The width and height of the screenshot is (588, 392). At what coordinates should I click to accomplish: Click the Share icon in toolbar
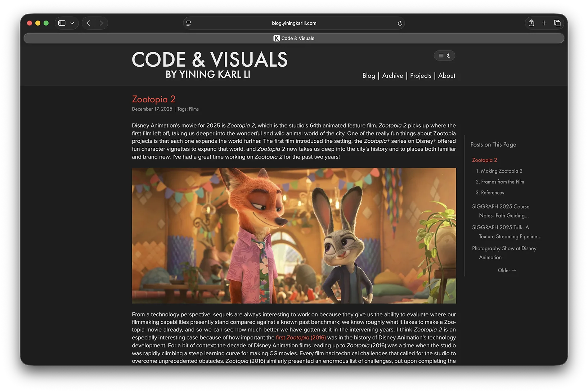[531, 23]
